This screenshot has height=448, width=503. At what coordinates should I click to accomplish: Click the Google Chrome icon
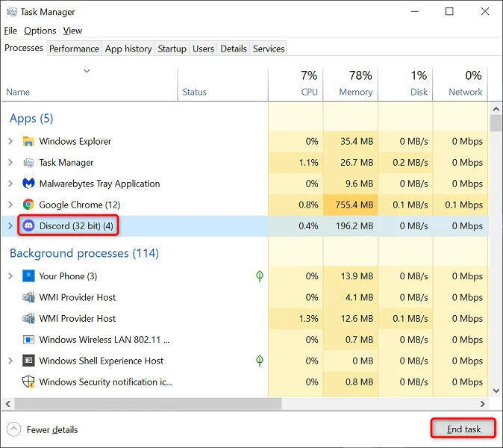pyautogui.click(x=29, y=205)
